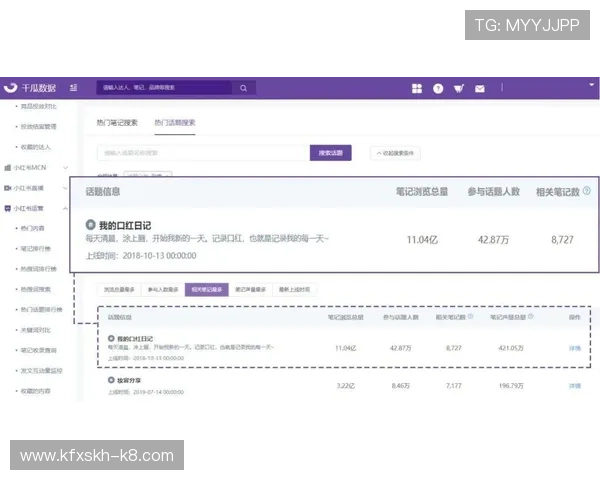Click the 196.79万 value cell
Screen dimensions: 600x480
[x=511, y=385]
